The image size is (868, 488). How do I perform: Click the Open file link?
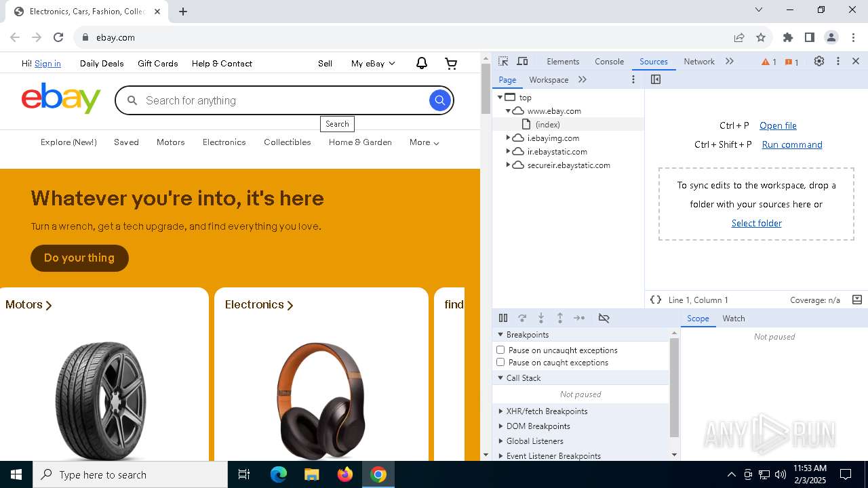778,125
